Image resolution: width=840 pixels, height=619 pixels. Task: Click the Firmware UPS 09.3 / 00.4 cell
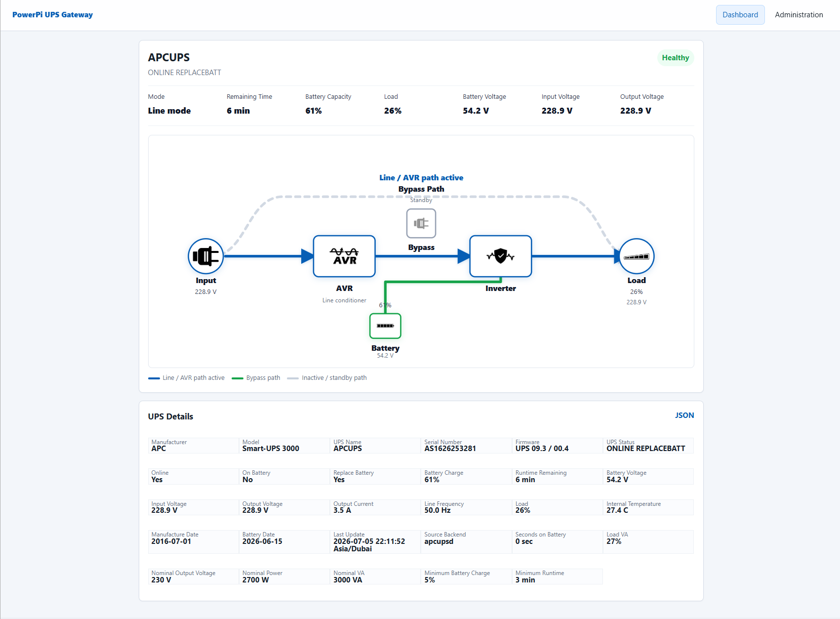coord(558,446)
